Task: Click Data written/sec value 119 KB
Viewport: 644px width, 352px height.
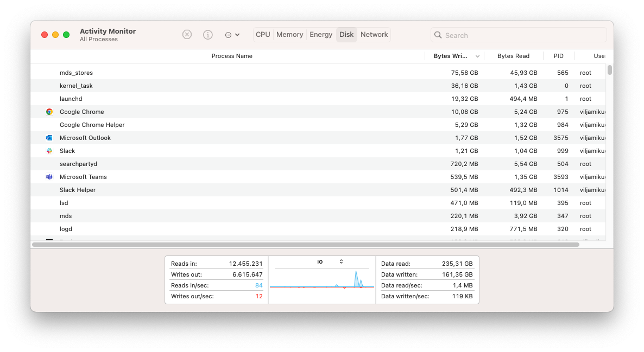Action: pyautogui.click(x=462, y=296)
